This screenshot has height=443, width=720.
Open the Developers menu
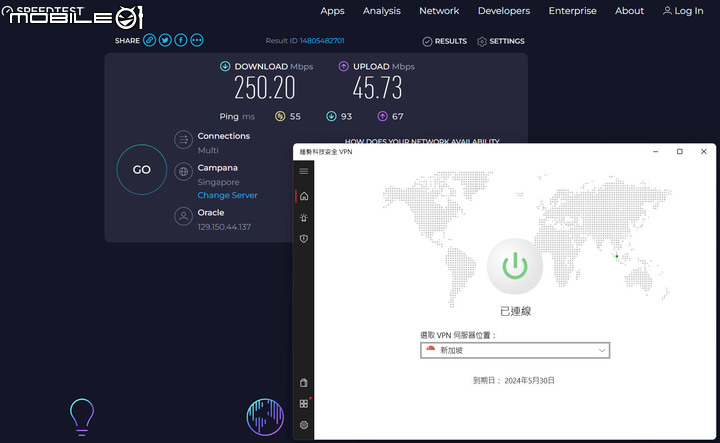pyautogui.click(x=504, y=11)
